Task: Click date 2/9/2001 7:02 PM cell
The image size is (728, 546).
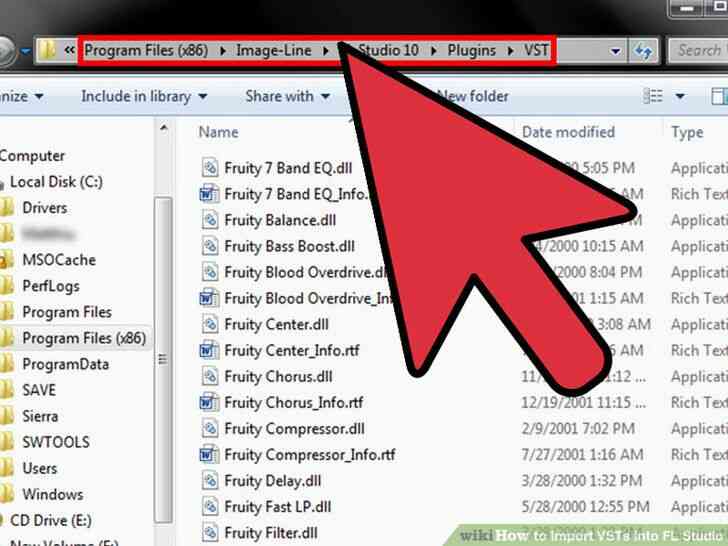Action: (x=578, y=429)
